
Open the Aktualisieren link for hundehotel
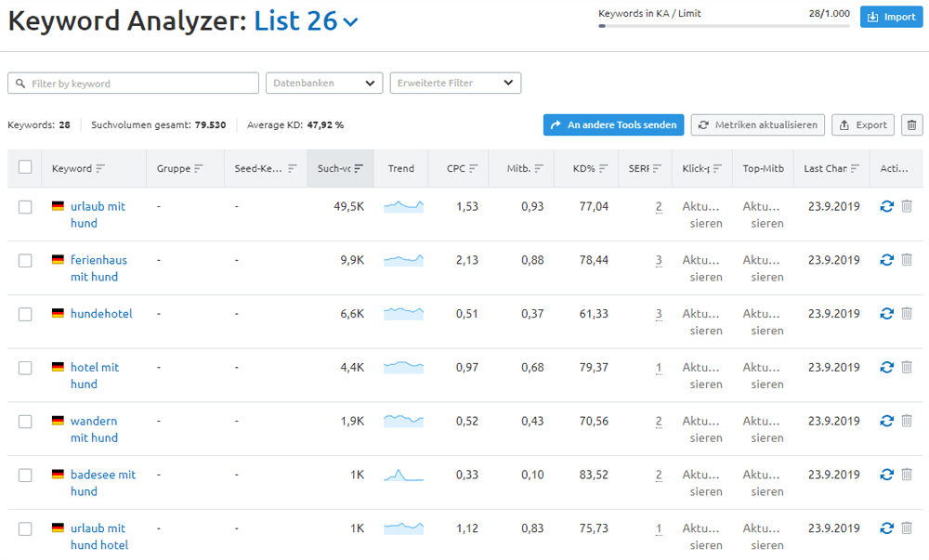[703, 321]
